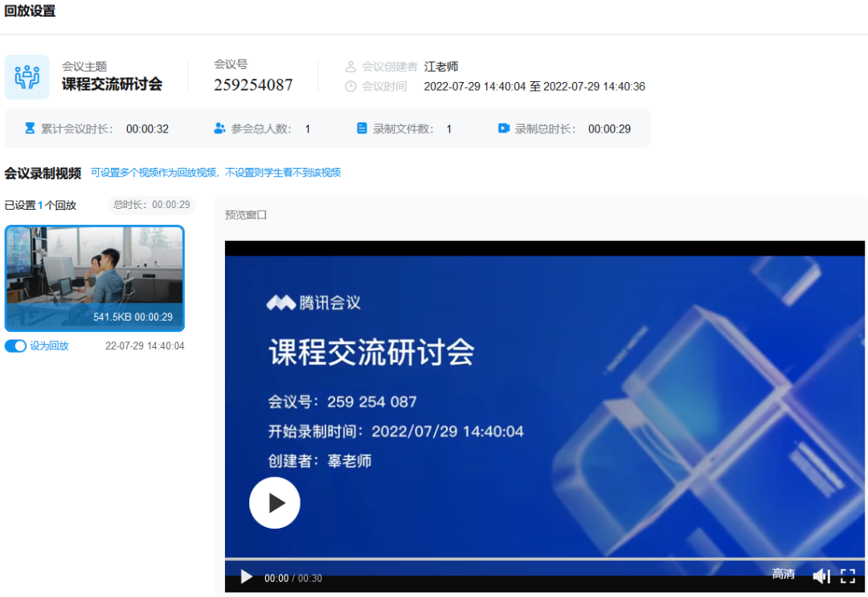Enter fullscreen using the player icon
The image size is (868, 597).
pos(848,575)
